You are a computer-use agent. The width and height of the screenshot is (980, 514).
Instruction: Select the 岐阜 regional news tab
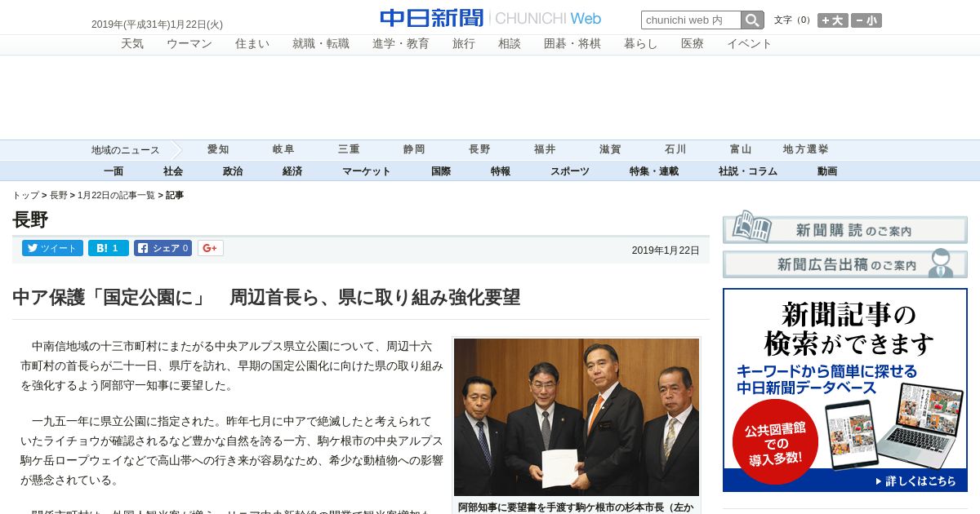pos(283,150)
